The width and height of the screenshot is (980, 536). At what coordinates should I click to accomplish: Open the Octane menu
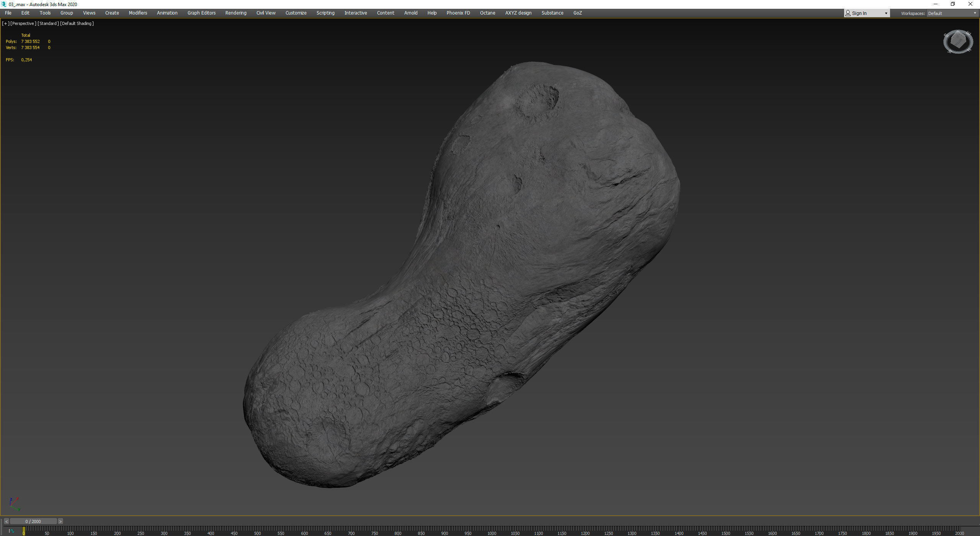pyautogui.click(x=488, y=13)
